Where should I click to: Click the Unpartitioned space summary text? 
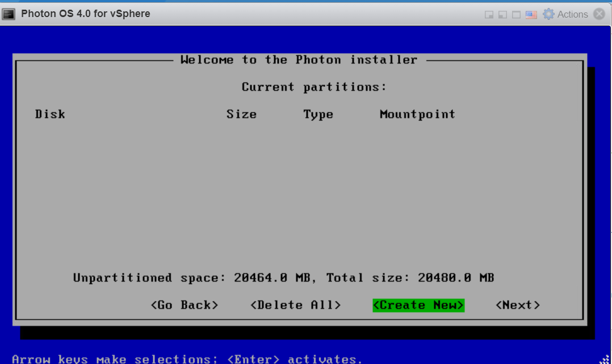(283, 278)
